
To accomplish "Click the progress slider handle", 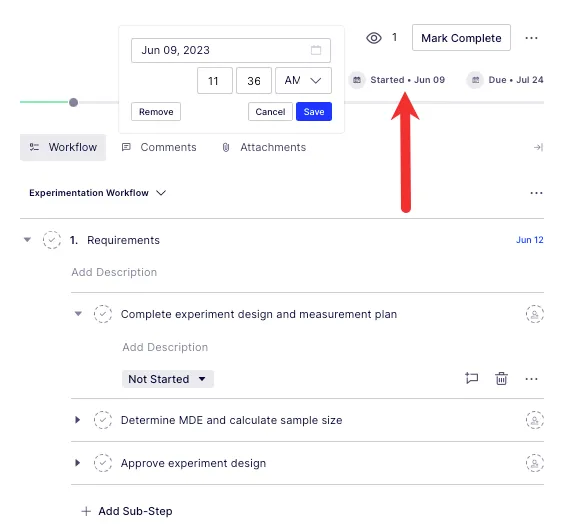I will click(x=73, y=102).
